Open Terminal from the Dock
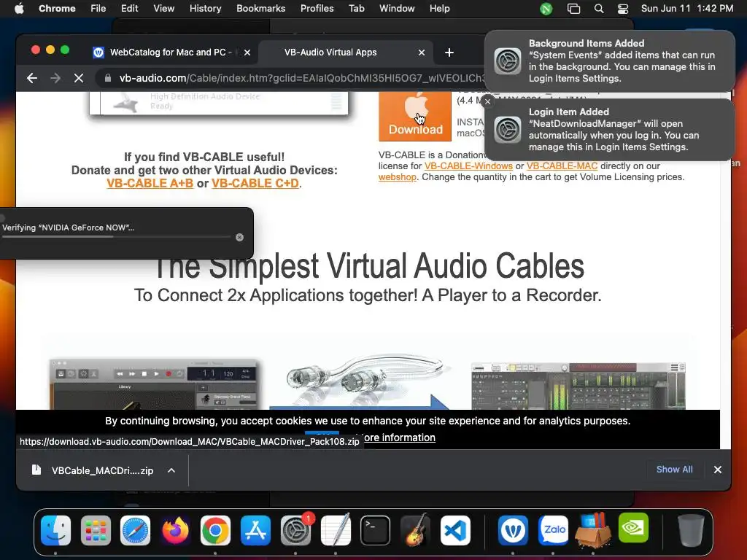 [376, 530]
